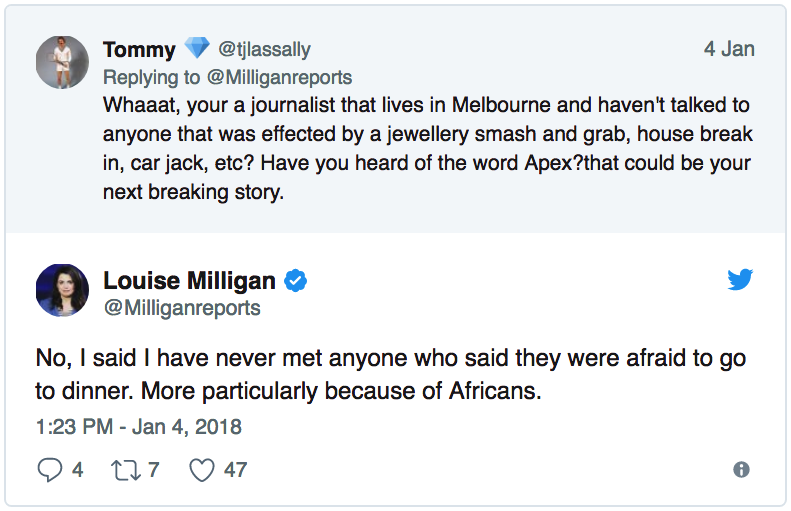Click Louise Milligan's tweet text

point(391,375)
